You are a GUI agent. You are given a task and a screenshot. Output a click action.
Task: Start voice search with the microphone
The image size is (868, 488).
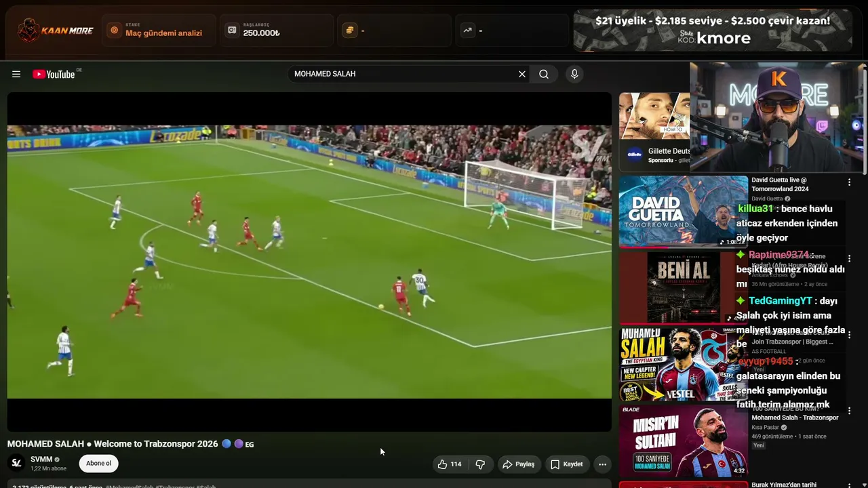tap(574, 74)
